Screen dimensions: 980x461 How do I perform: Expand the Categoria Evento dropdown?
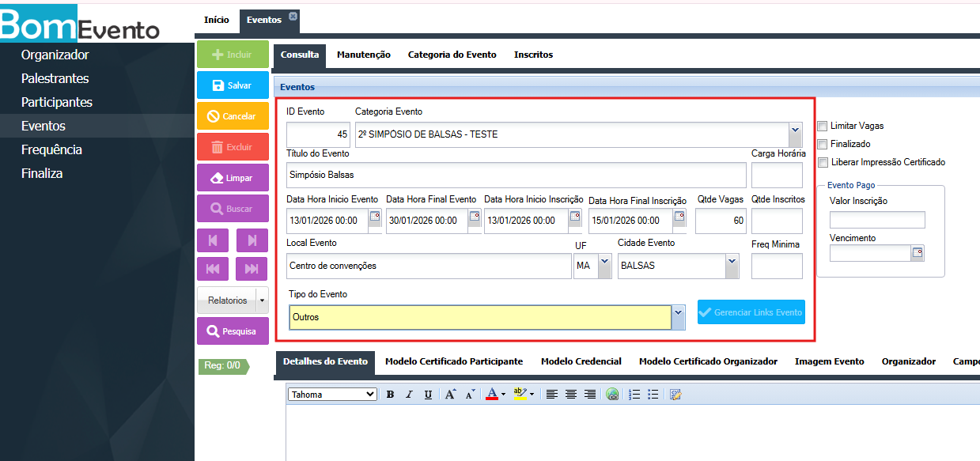[795, 134]
